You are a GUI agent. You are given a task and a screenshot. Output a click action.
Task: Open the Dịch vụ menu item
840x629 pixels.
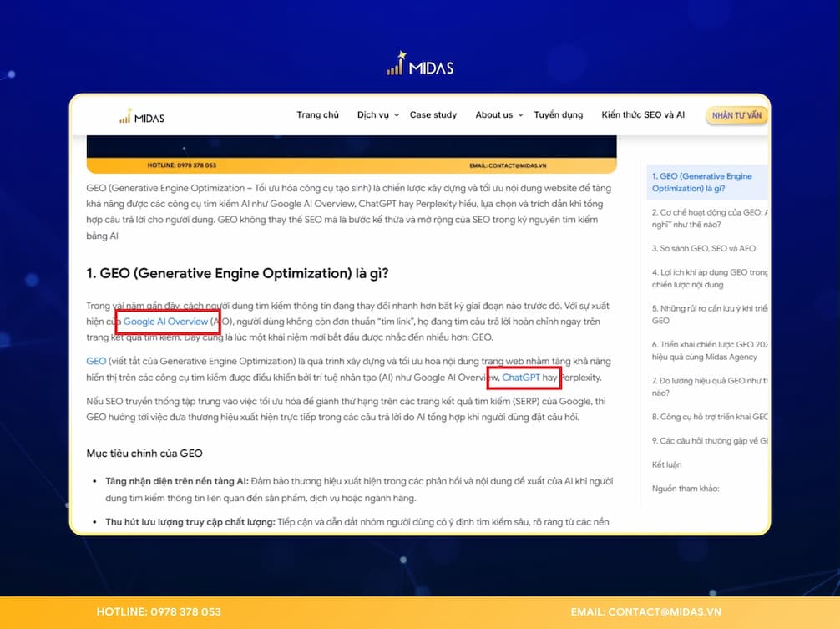pyautogui.click(x=373, y=114)
